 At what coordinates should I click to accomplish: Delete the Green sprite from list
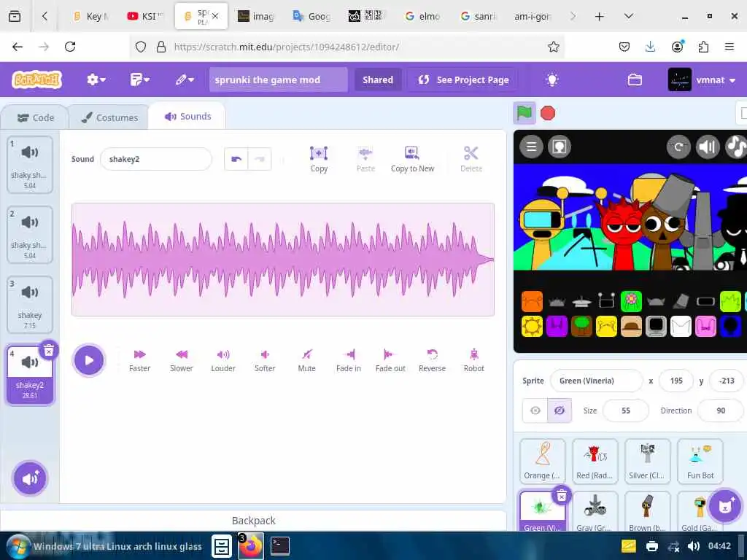coord(562,496)
